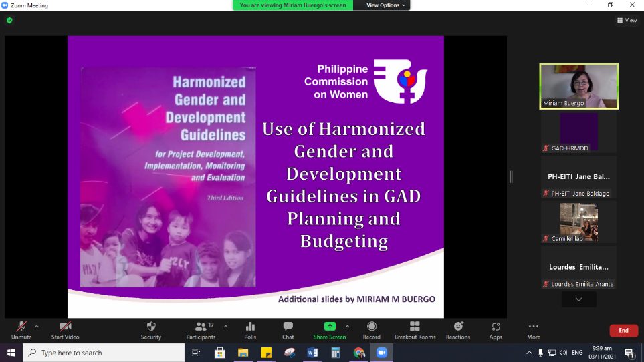Click the Windows Start button

tap(11, 353)
